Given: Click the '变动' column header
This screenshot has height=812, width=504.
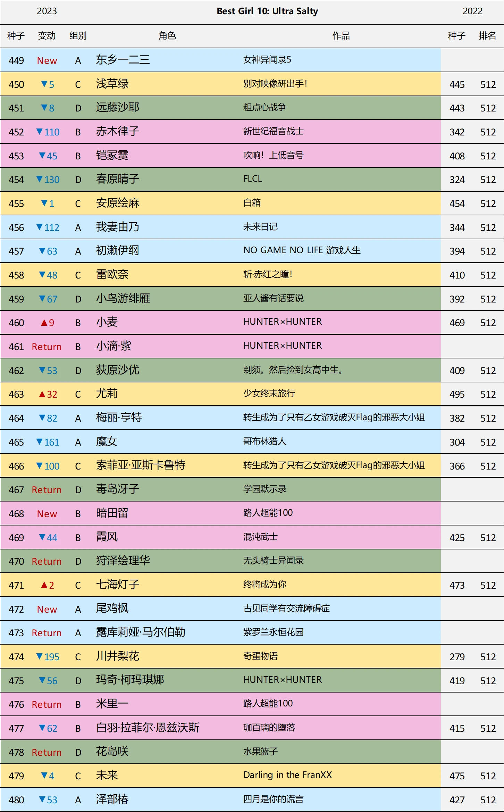Looking at the screenshot, I should [47, 36].
